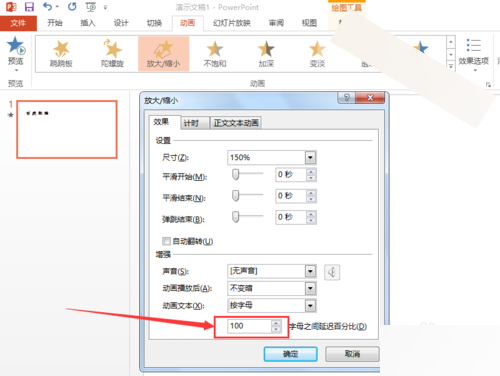Image resolution: width=500 pixels, height=376 pixels.
Task: Click the Cancel (取消) button
Action: point(352,354)
